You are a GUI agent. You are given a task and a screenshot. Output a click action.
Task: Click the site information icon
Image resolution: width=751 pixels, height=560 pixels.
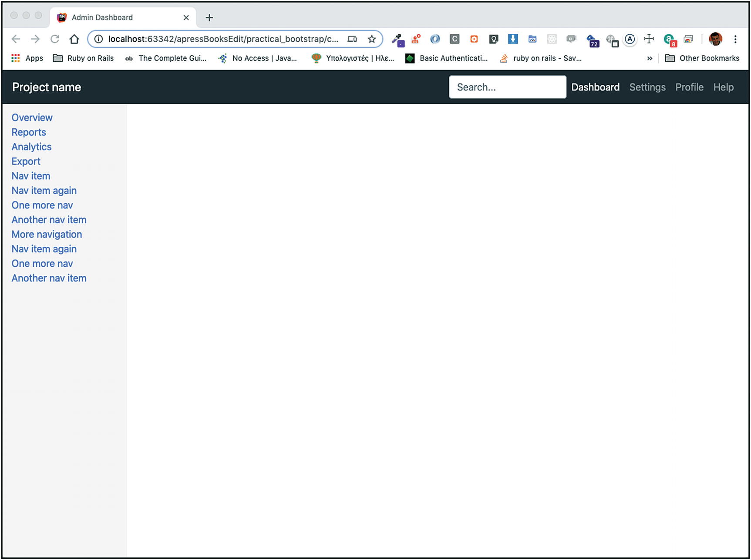[x=99, y=39]
